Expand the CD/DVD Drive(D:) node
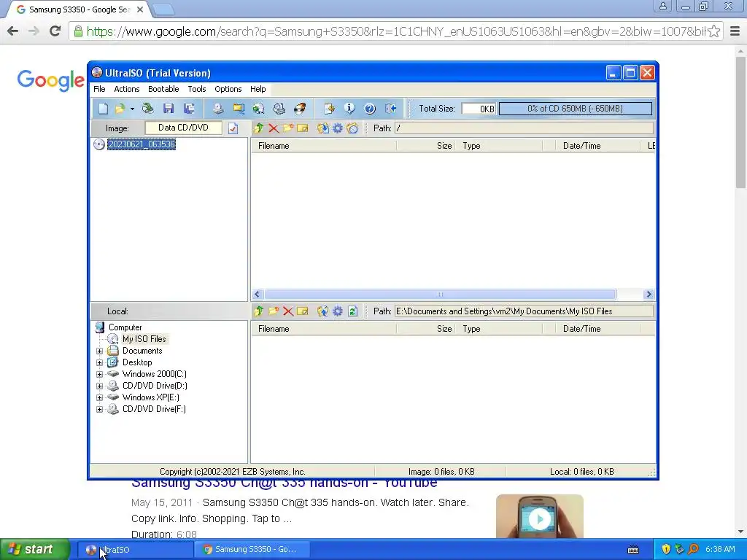747x560 pixels. [x=99, y=386]
